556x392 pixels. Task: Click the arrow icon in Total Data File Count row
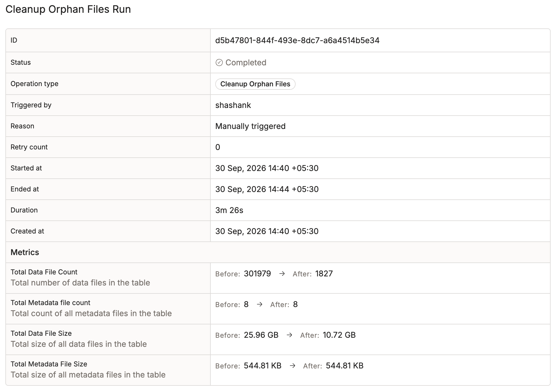(282, 274)
